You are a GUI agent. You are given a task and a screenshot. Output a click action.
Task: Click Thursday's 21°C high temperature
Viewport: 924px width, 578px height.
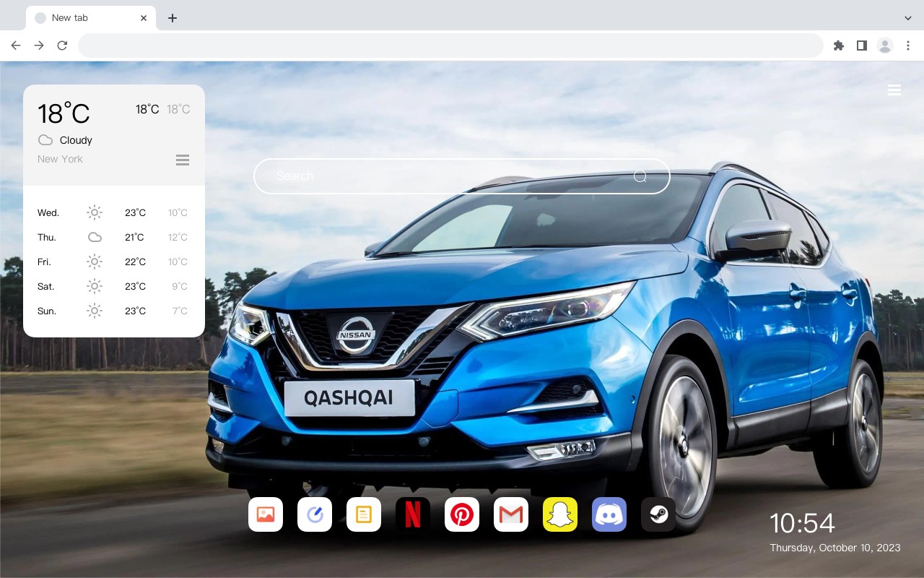click(135, 237)
